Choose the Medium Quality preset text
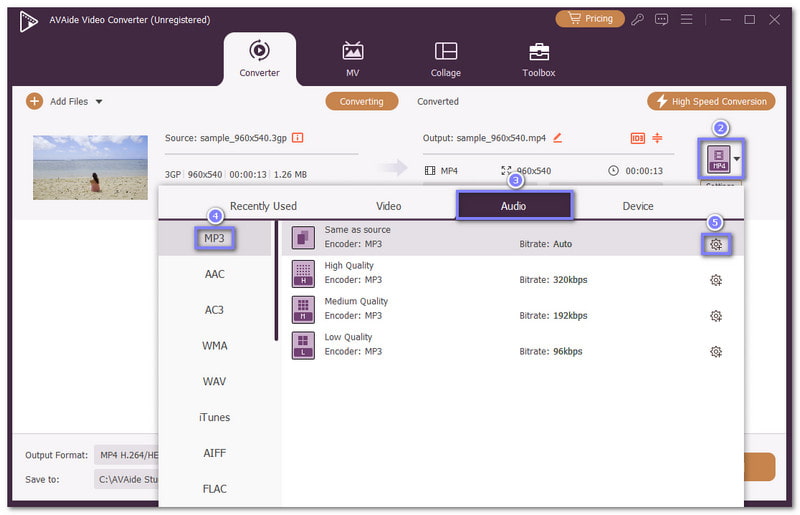This screenshot has height=515, width=800. [356, 301]
